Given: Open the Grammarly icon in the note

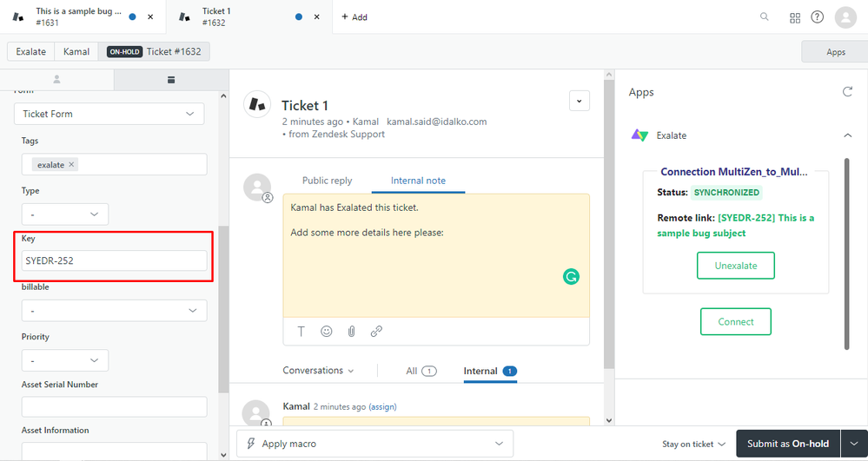Looking at the screenshot, I should click(x=571, y=276).
